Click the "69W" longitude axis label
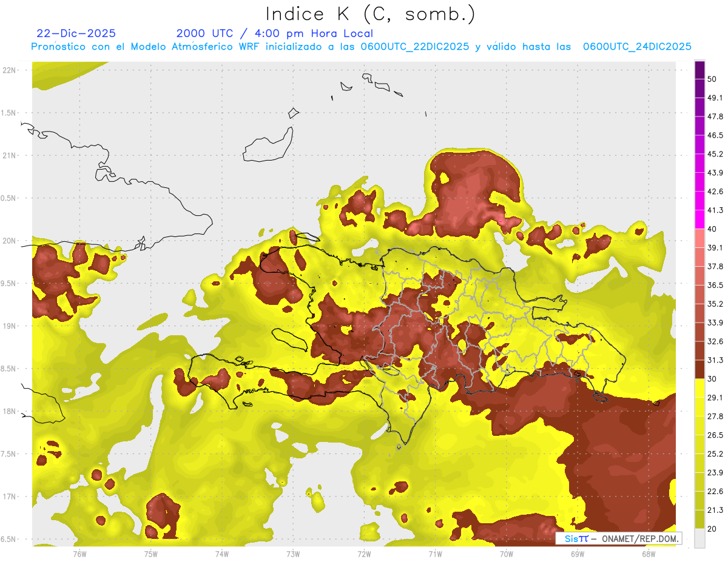The image size is (728, 562). 578,554
